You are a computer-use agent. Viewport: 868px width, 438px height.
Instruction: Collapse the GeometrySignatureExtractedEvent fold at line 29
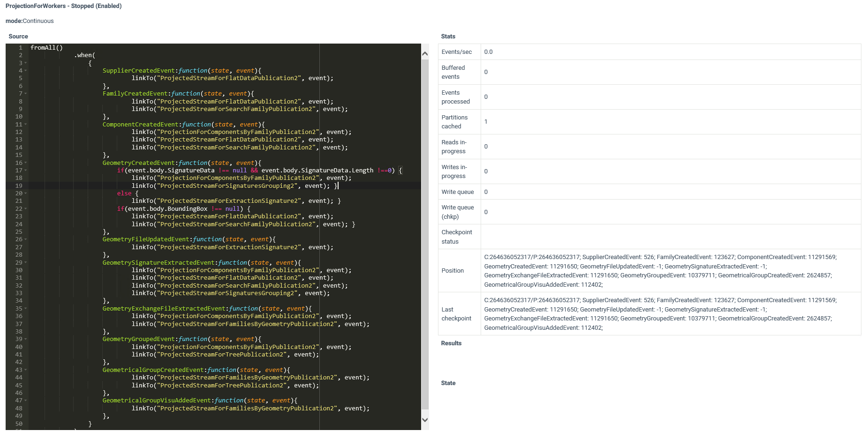coord(26,263)
